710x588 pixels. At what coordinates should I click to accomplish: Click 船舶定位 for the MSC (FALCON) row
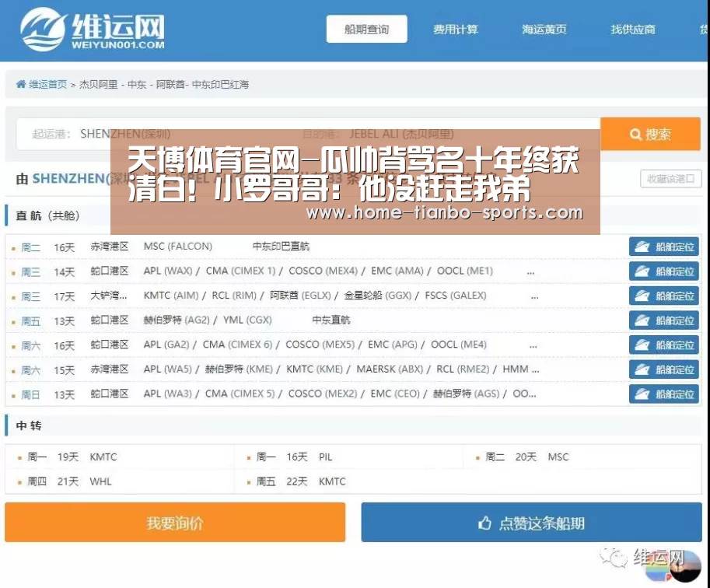[664, 247]
